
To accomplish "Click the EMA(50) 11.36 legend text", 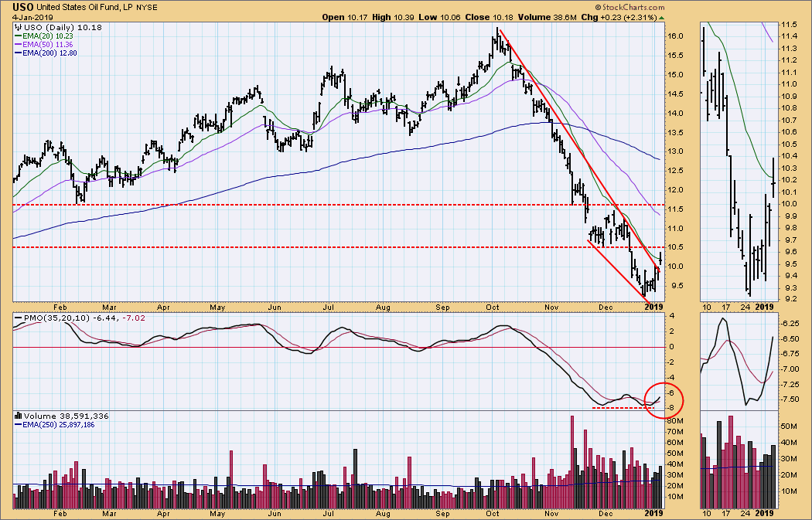I will click(48, 45).
